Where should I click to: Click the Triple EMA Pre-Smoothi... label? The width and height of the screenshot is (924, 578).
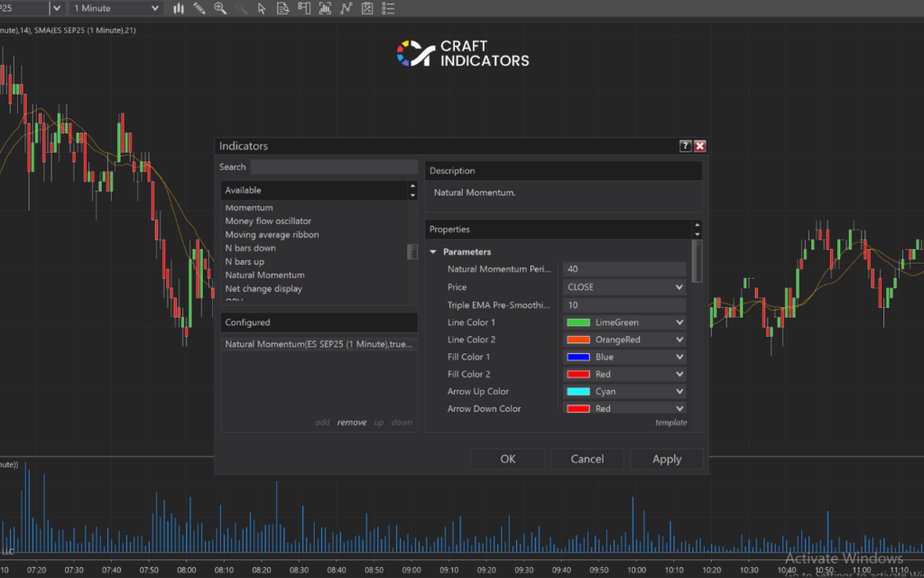pos(498,305)
